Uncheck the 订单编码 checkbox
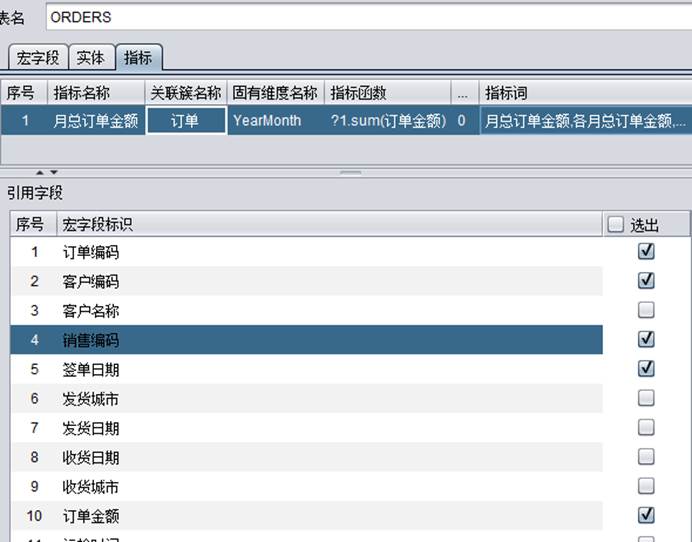The width and height of the screenshot is (692, 542). coord(646,252)
